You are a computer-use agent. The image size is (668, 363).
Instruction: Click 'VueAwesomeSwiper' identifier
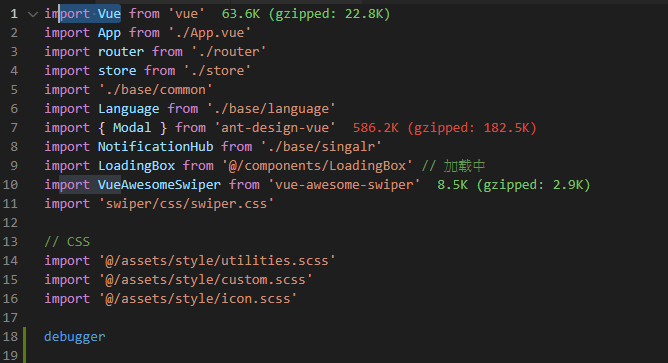[159, 184]
